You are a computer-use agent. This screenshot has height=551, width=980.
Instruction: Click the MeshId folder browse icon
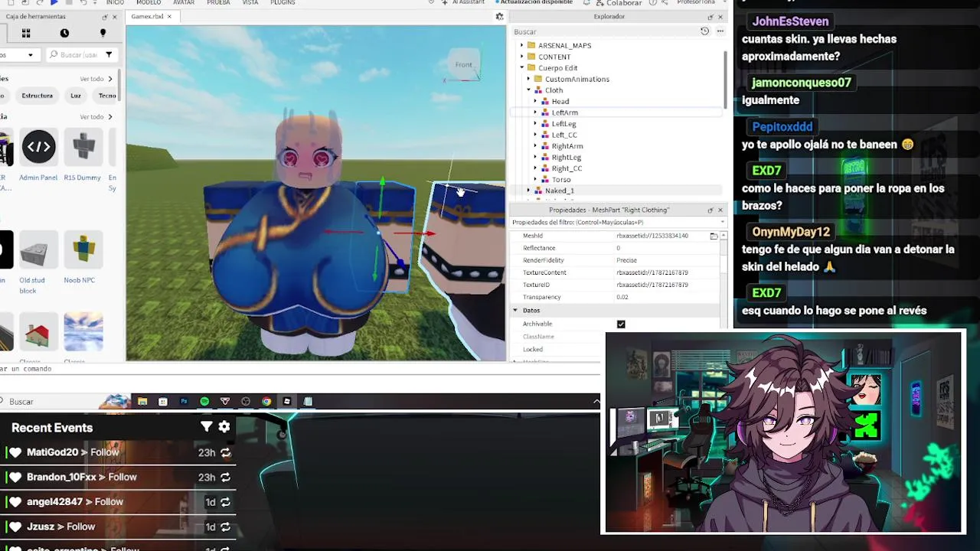pos(714,236)
